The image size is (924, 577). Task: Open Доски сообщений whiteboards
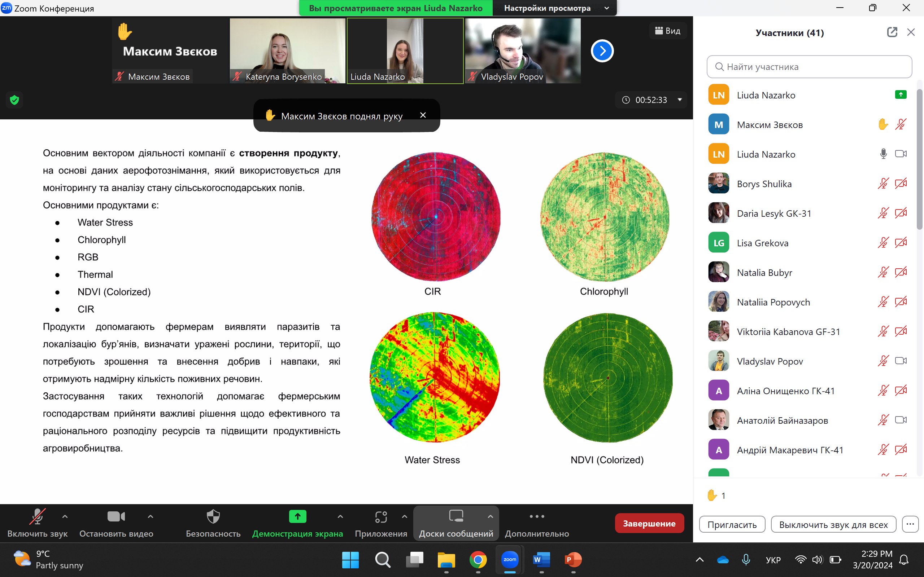pyautogui.click(x=456, y=523)
